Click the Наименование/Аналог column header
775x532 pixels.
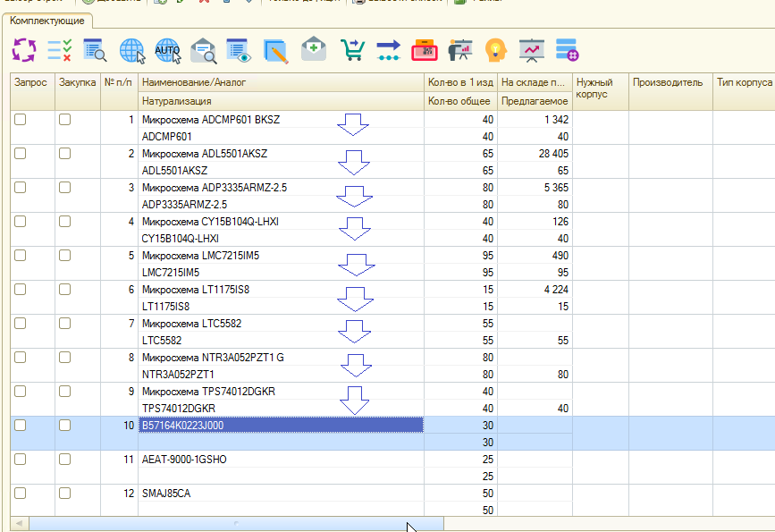tap(193, 82)
